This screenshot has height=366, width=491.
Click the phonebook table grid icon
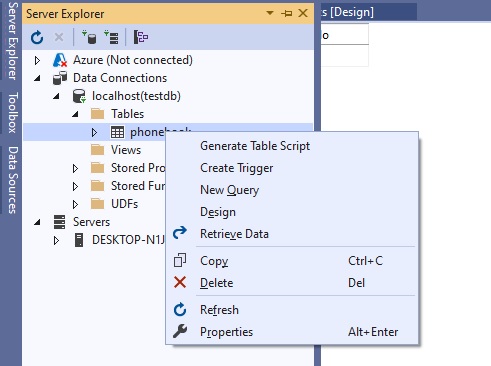(x=117, y=132)
